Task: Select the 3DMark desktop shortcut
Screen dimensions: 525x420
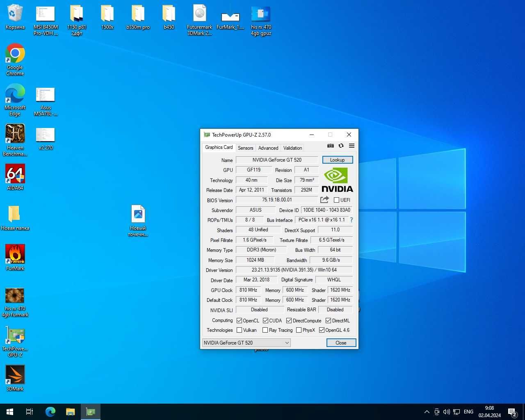Action: click(15, 378)
